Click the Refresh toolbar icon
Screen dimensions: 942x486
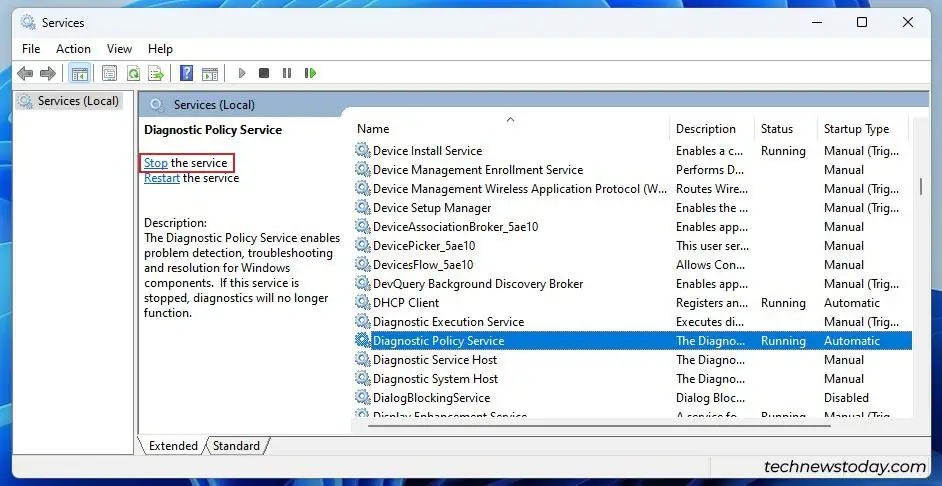132,73
